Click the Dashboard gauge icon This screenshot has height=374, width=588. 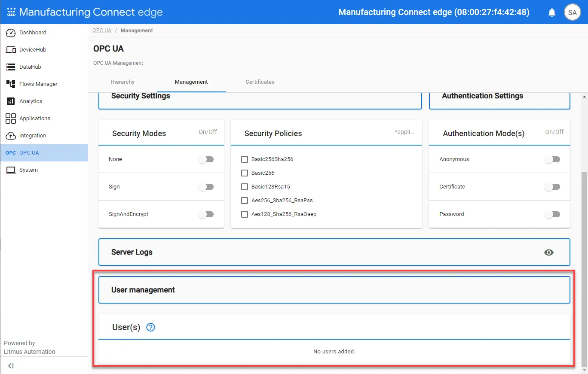coord(11,33)
